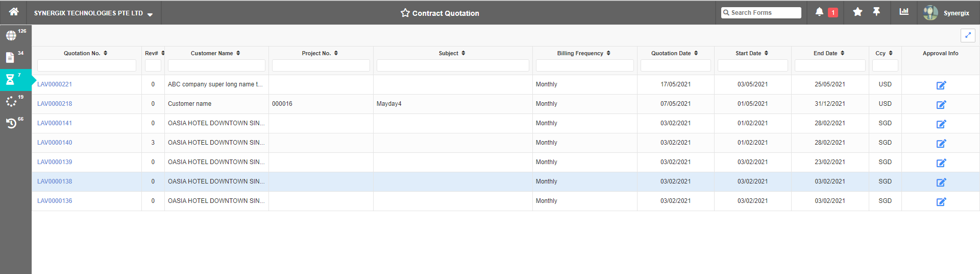
Task: Click the Quotation Date filter field
Action: [x=676, y=65]
